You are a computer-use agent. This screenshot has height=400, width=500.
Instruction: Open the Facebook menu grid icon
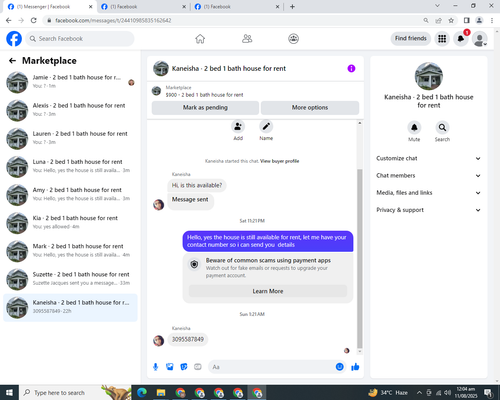click(x=442, y=39)
